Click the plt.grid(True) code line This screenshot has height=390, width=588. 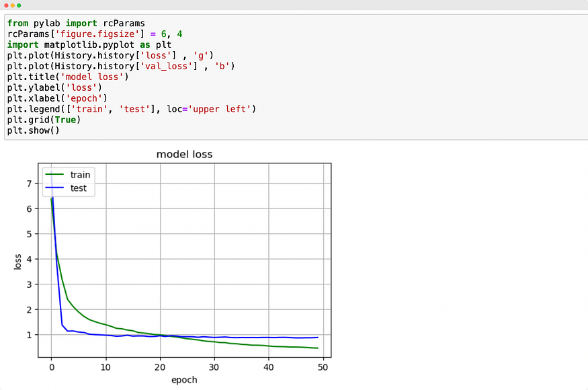pyautogui.click(x=44, y=120)
